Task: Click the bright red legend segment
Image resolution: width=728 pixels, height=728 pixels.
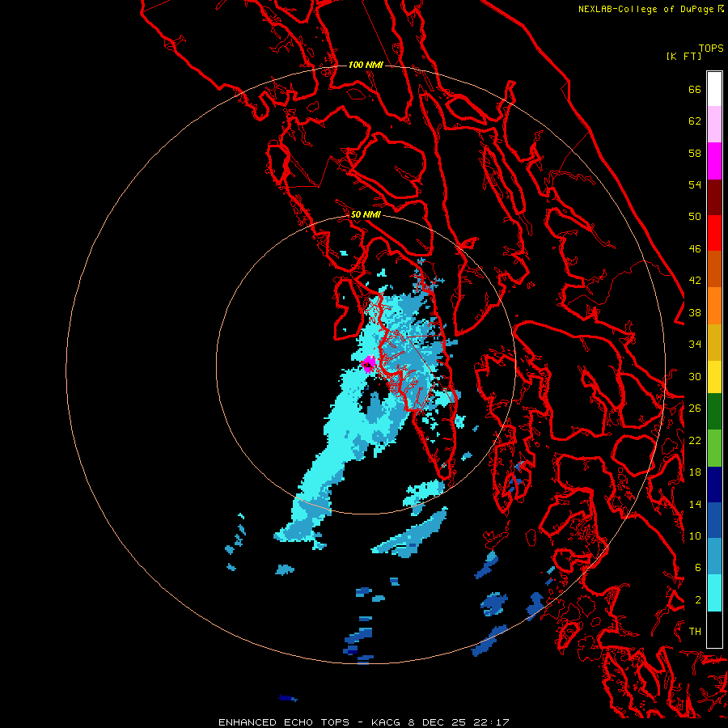Action: pyautogui.click(x=714, y=233)
